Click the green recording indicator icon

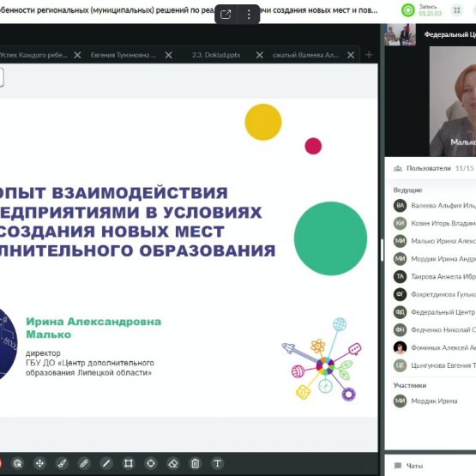click(408, 10)
